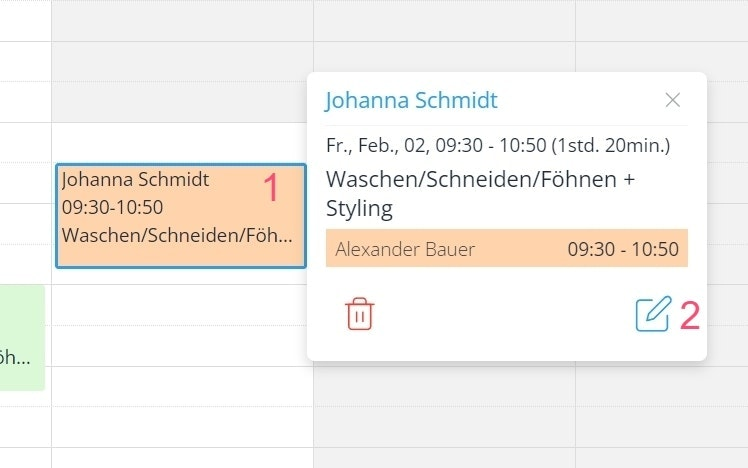Image resolution: width=748 pixels, height=468 pixels.
Task: Open appointment editor via pencil icon
Action: [x=653, y=314]
